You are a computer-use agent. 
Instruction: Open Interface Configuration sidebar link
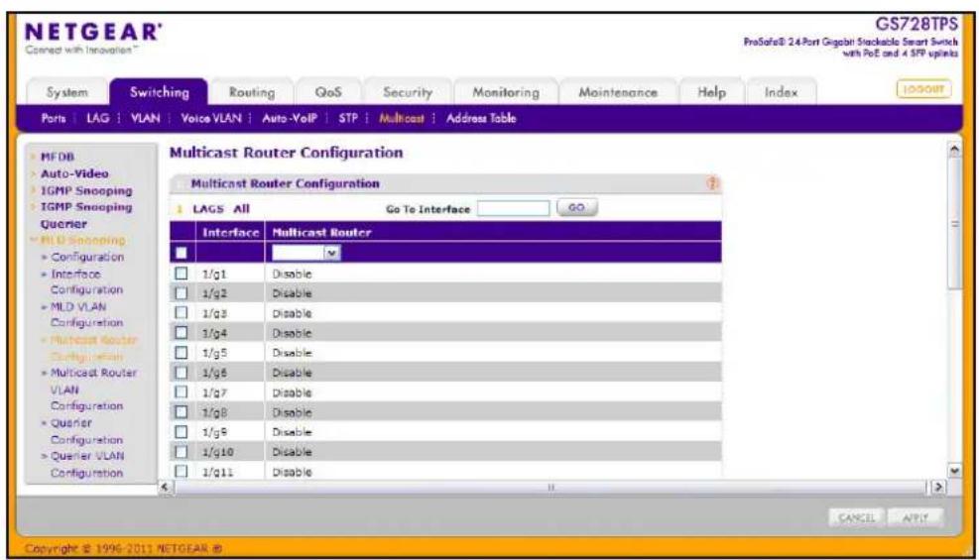coord(86,281)
